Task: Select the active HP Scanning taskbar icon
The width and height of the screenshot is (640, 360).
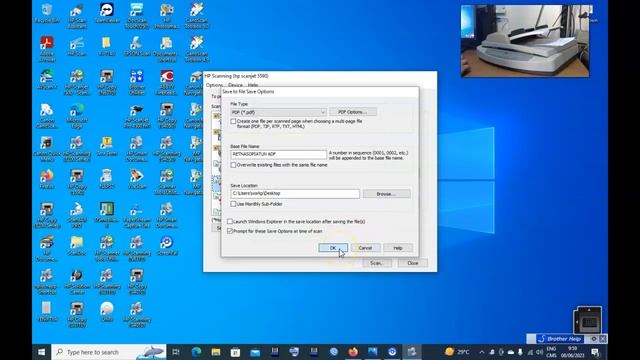Action: (x=412, y=352)
